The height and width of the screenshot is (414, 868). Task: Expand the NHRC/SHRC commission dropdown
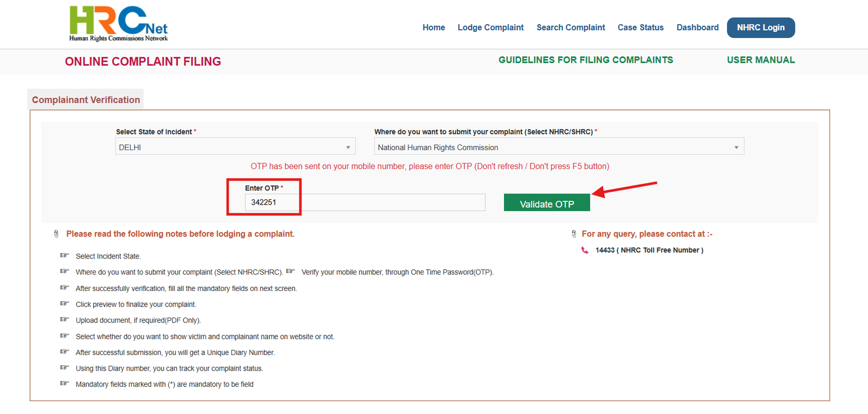point(559,147)
